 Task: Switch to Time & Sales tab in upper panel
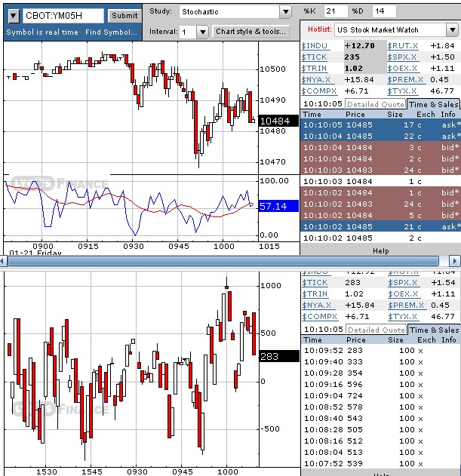(433, 104)
